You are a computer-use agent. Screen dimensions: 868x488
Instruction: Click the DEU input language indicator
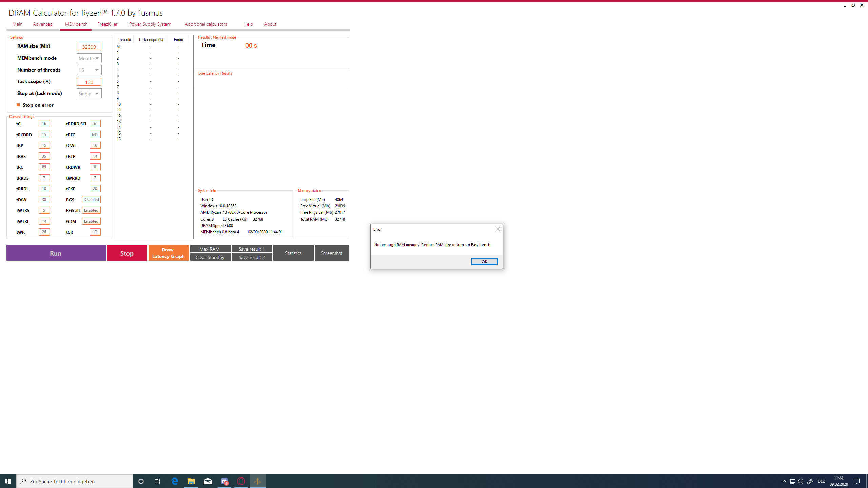822,481
